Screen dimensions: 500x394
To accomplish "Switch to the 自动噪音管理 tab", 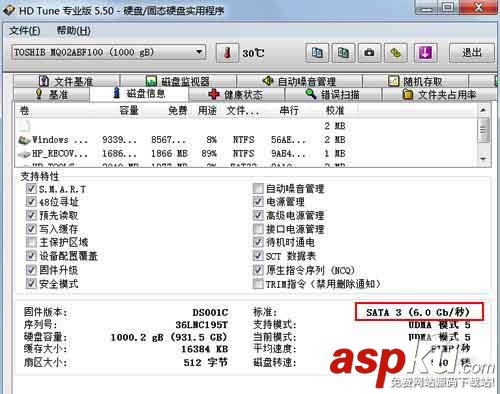I will tap(299, 81).
